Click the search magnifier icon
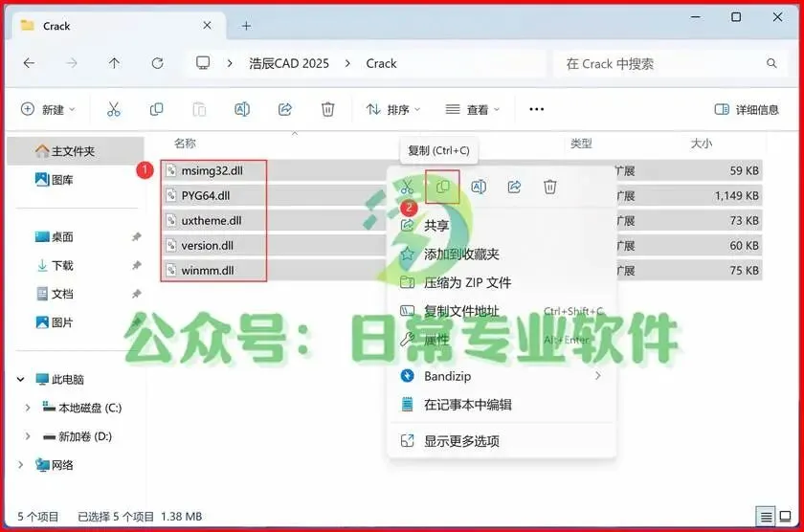 pos(771,63)
